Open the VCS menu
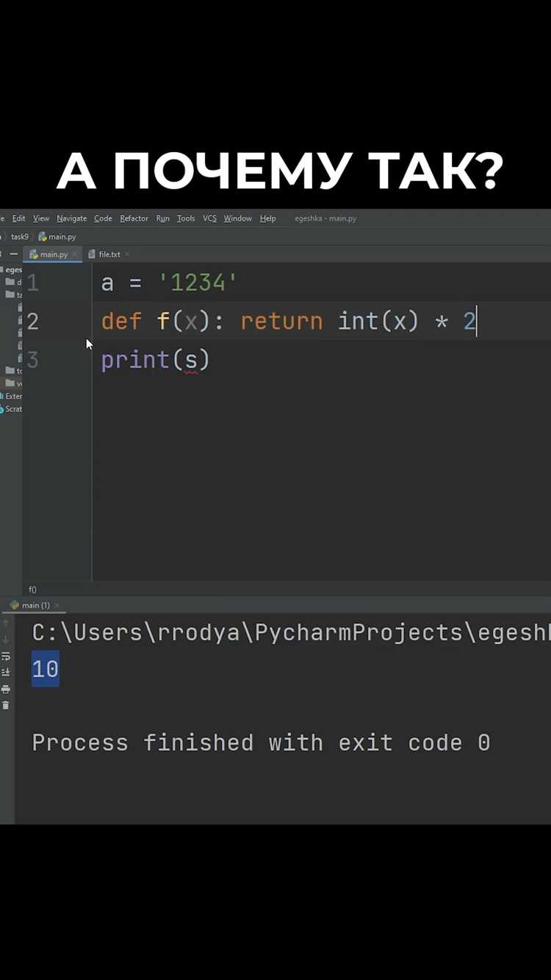551x980 pixels. click(x=209, y=218)
